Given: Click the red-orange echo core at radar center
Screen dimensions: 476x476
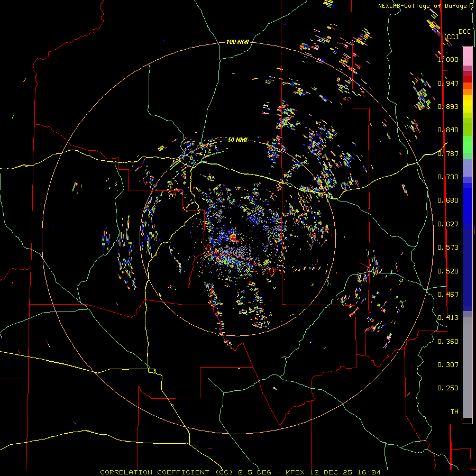Looking at the screenshot, I should pos(233,237).
